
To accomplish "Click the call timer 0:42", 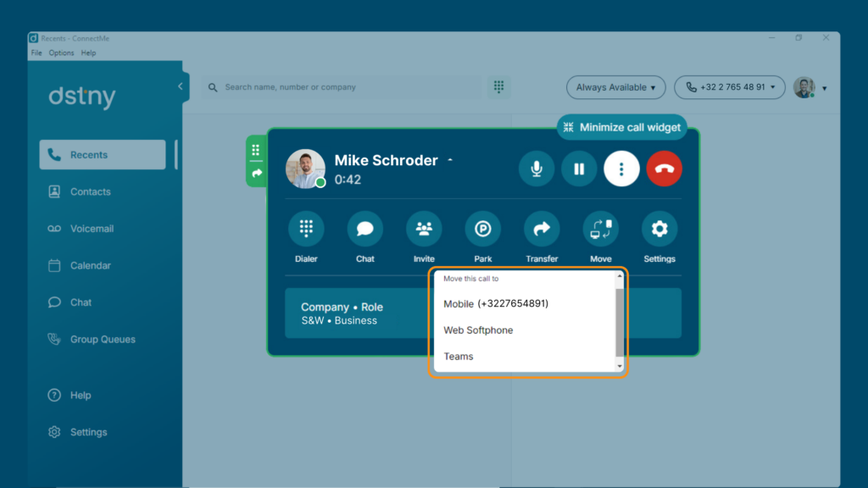I will 348,180.
